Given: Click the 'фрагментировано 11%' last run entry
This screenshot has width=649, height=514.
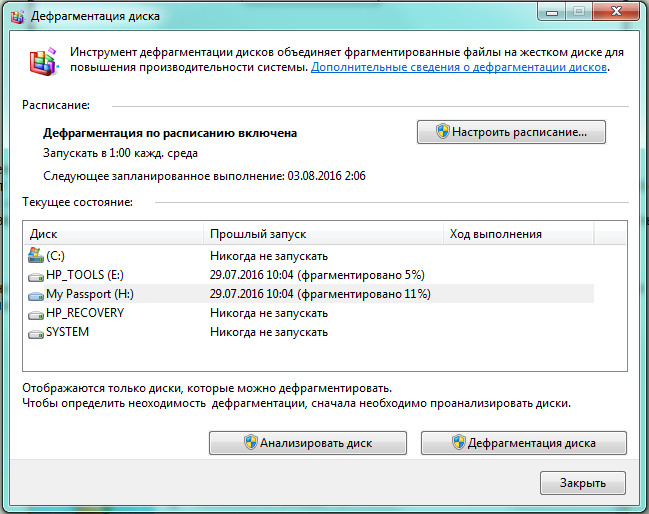Looking at the screenshot, I should pos(320,294).
